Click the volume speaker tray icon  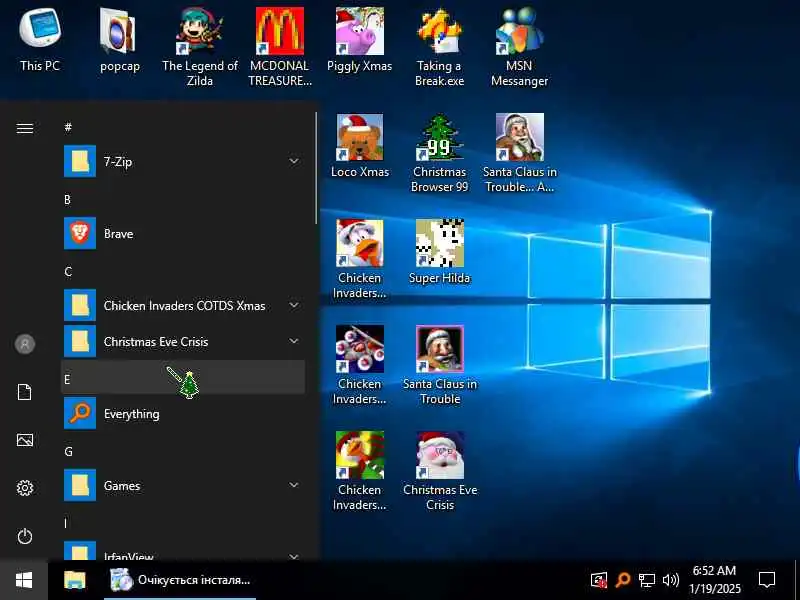(671, 580)
